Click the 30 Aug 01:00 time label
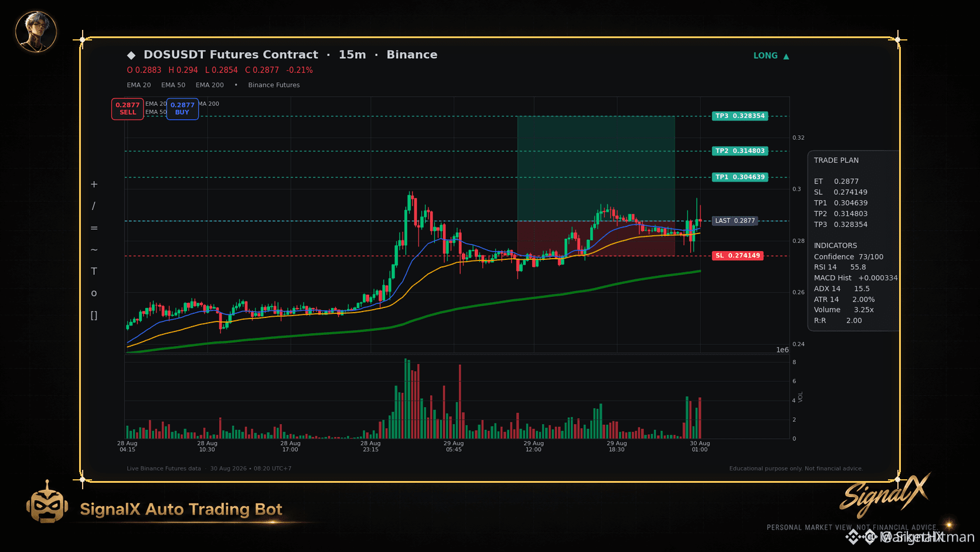980x552 pixels. (x=700, y=446)
